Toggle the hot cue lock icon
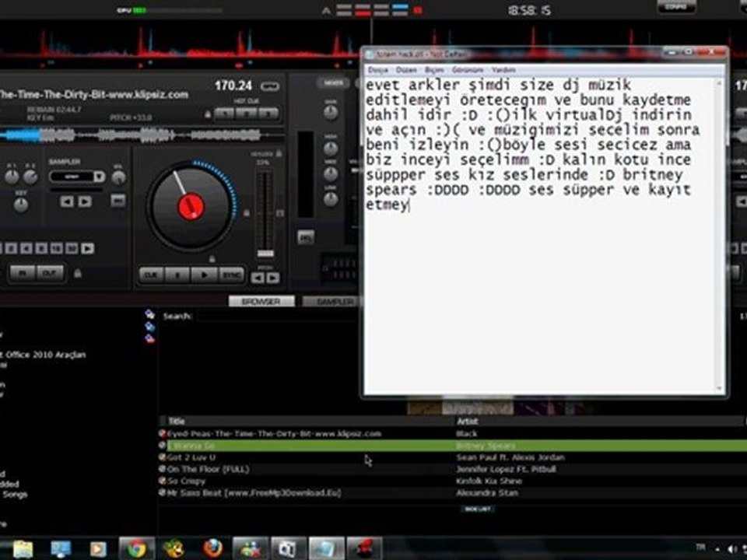Screen dimensions: 747x560 208,114
